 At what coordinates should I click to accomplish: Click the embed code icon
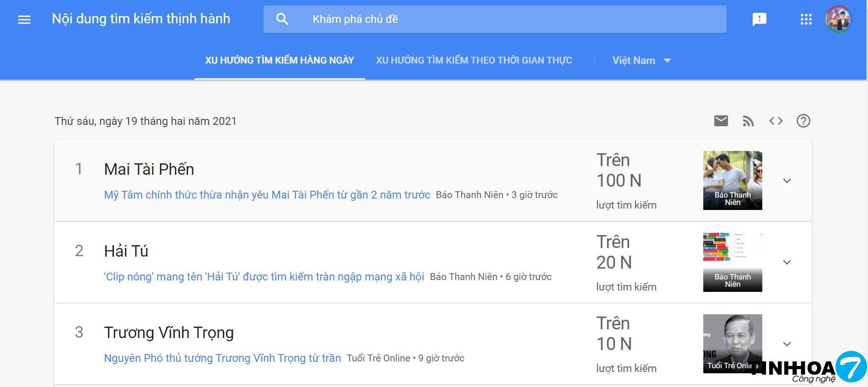[x=776, y=121]
